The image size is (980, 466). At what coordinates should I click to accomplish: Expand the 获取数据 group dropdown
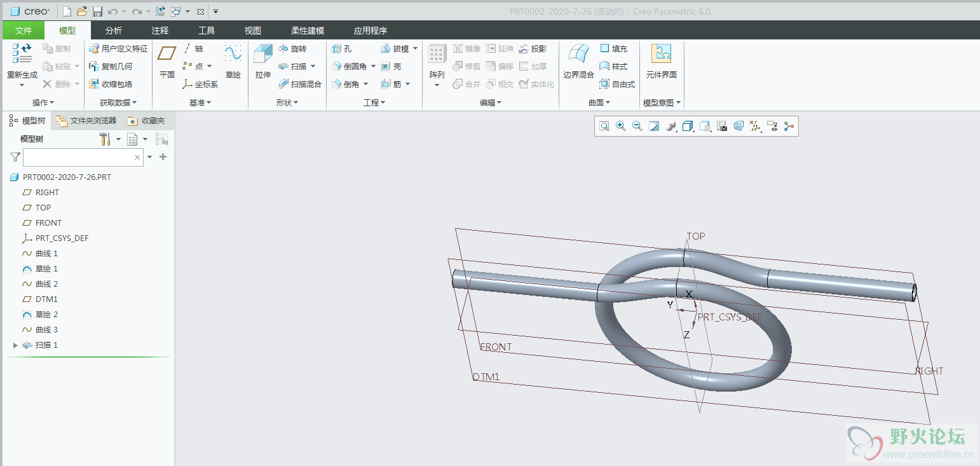pyautogui.click(x=118, y=102)
